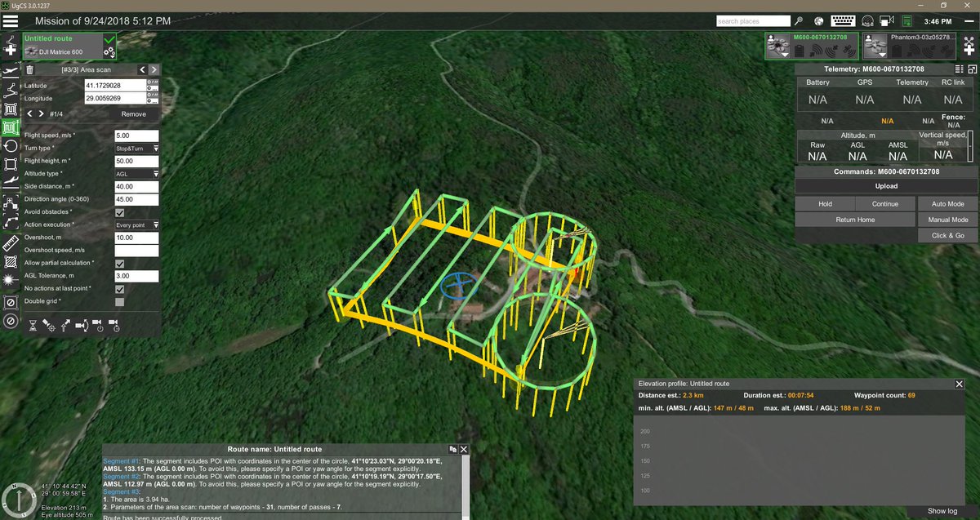Go to previous route segment arrow
The width and height of the screenshot is (980, 520).
pyautogui.click(x=142, y=70)
